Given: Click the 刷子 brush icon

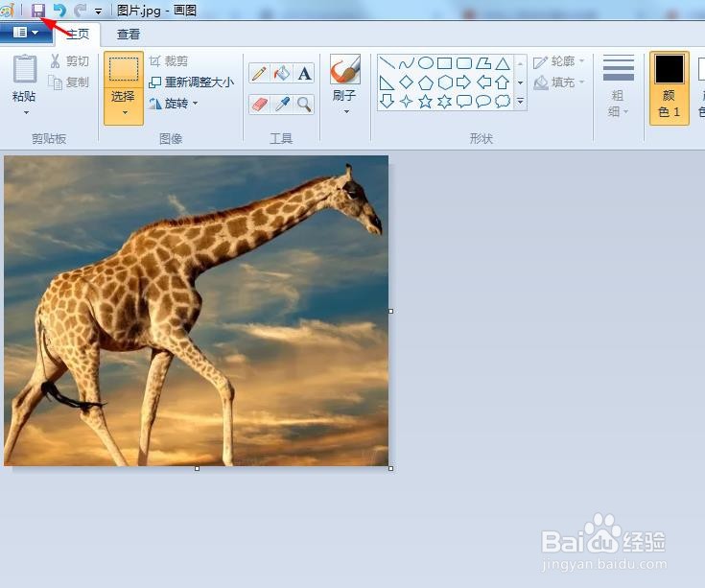Looking at the screenshot, I should click(x=345, y=69).
